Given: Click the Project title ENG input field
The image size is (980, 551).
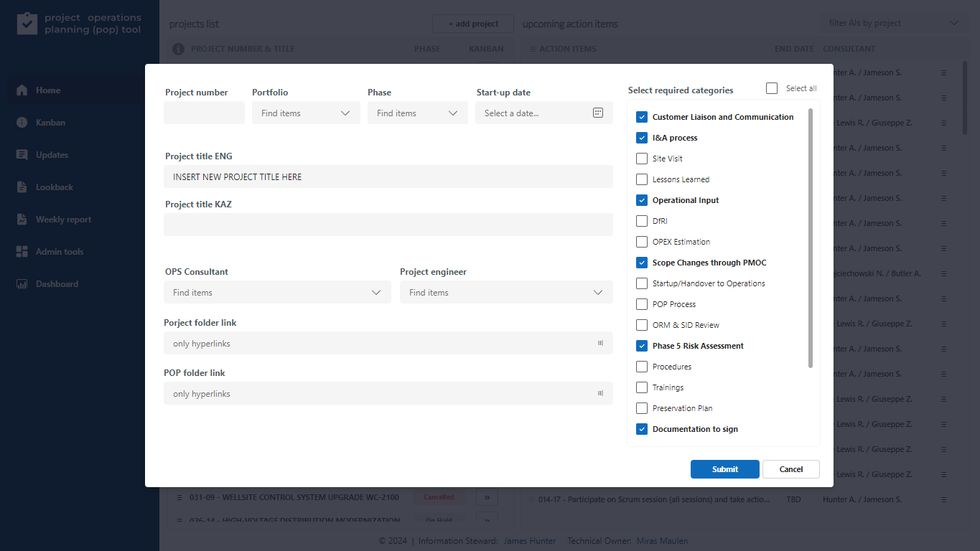Looking at the screenshot, I should point(388,176).
